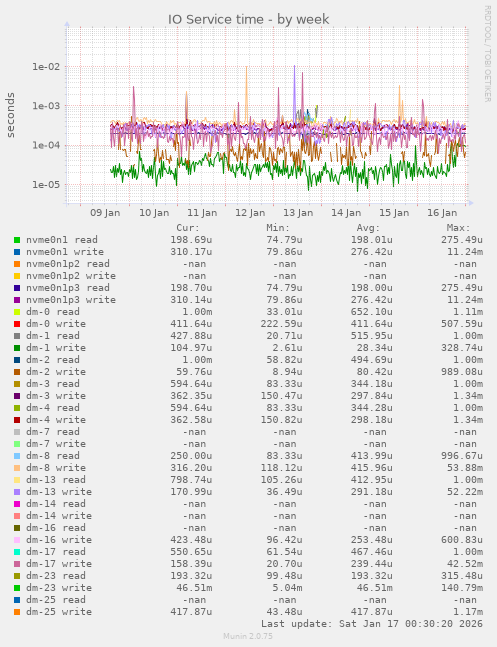
Task: Click the dm-23 write swatch
Action: [17, 588]
